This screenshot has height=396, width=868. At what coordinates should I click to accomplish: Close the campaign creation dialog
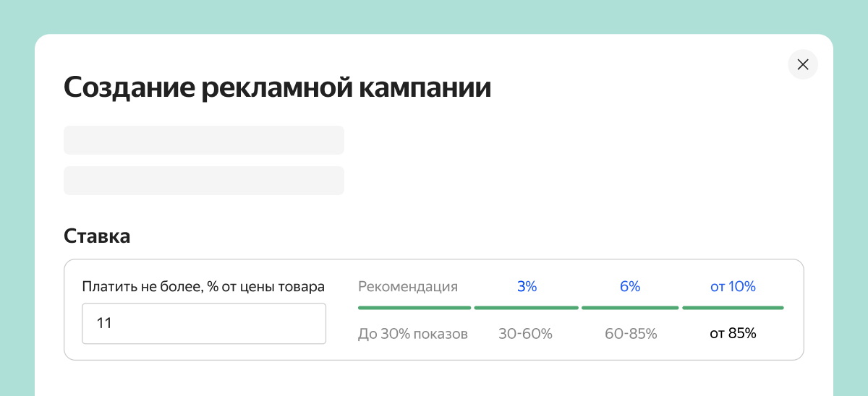pos(802,64)
